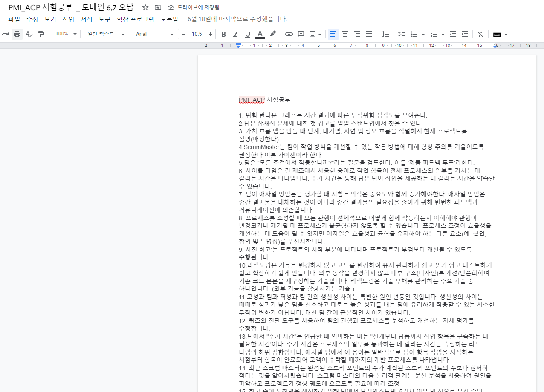
Task: Open the highlight color marker tool
Action: pyautogui.click(x=272, y=34)
